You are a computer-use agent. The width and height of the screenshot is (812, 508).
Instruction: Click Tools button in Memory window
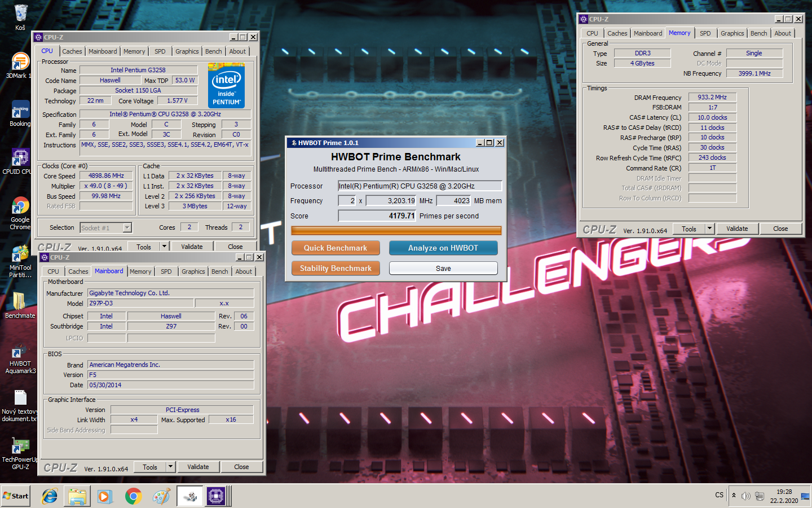click(x=689, y=229)
